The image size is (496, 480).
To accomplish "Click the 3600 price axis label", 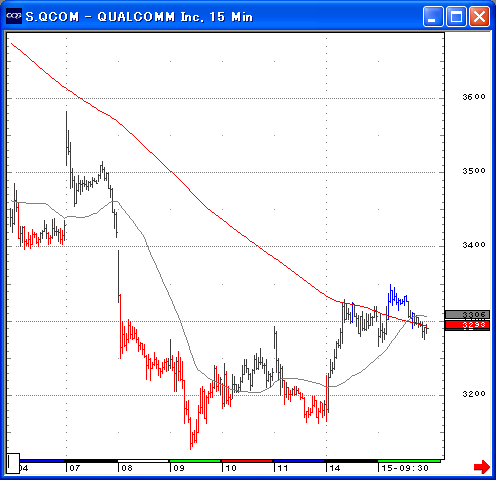I will click(474, 97).
